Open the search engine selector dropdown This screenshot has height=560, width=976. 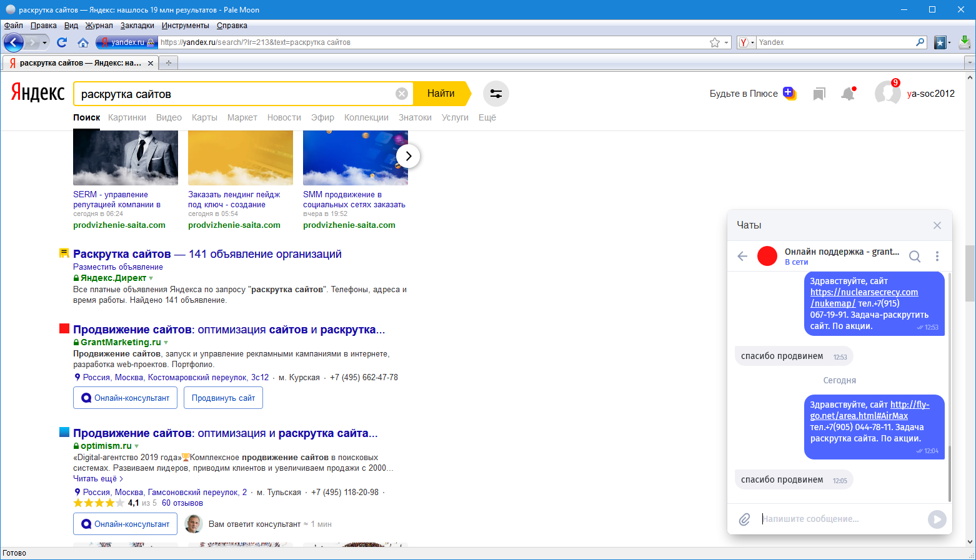(x=747, y=42)
